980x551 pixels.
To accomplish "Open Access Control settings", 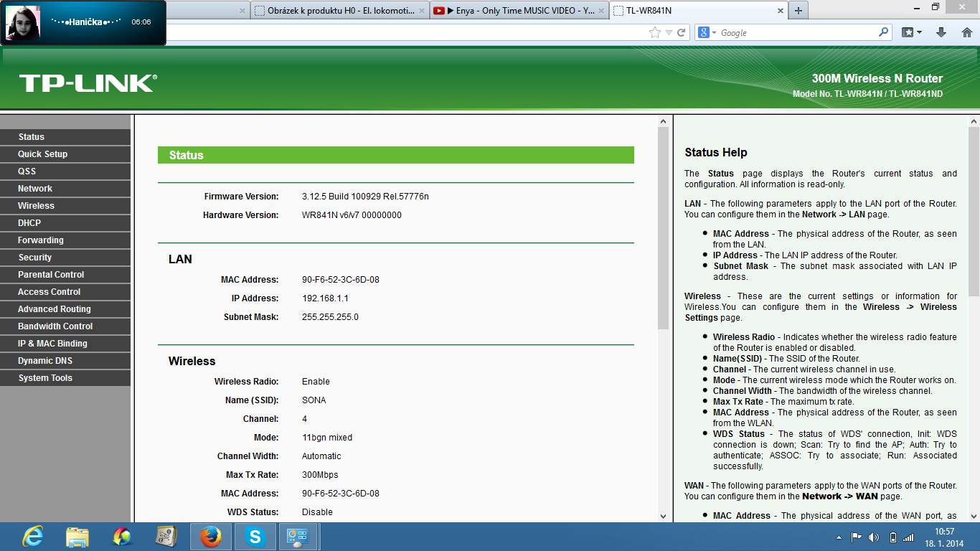I will coord(65,292).
